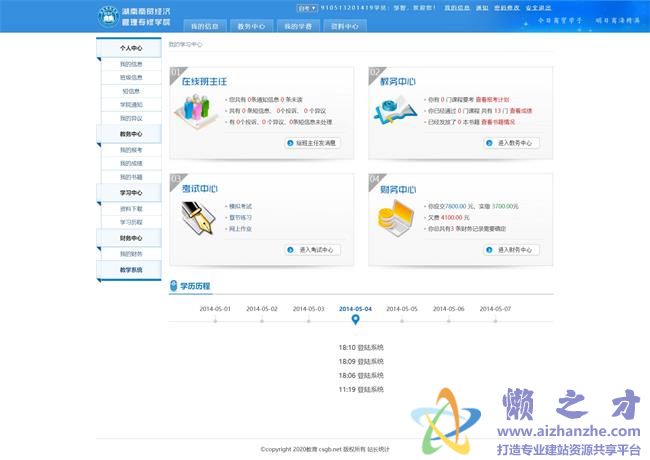Click the people icon in 在线班主任 card
This screenshot has width=650, height=460.
click(x=196, y=111)
